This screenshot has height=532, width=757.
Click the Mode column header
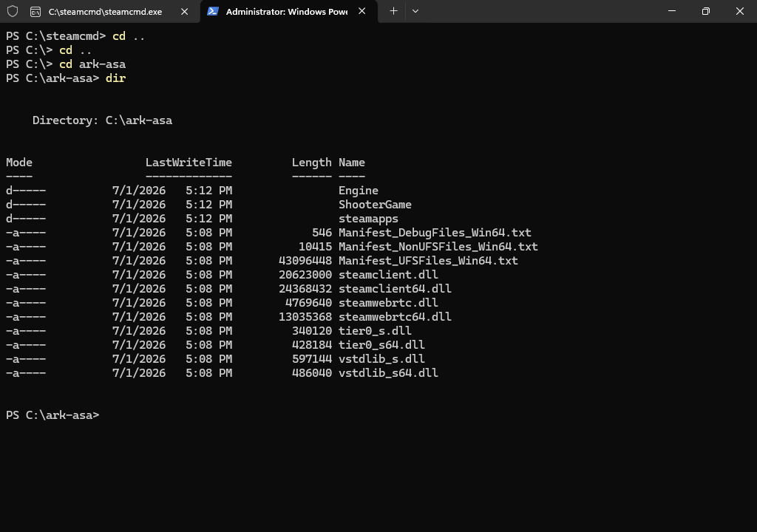point(19,163)
